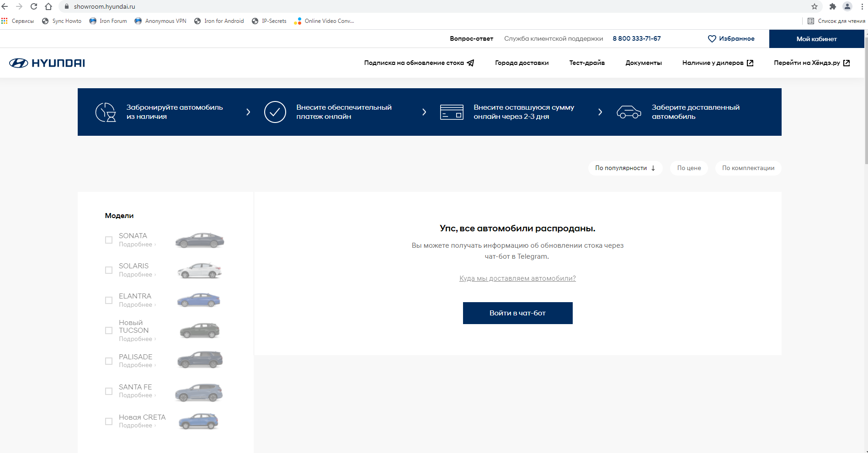Click the PALISADE car thumbnail
Screen dimensions: 868x453
200,360
